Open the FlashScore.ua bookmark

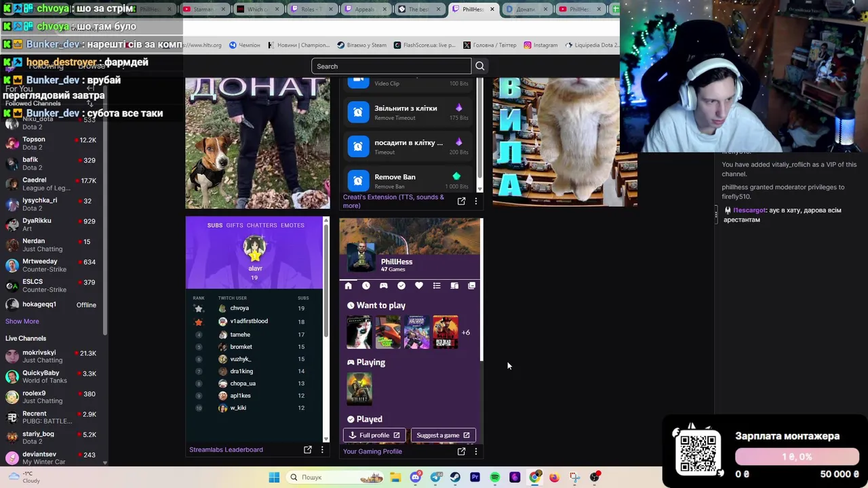click(x=425, y=45)
